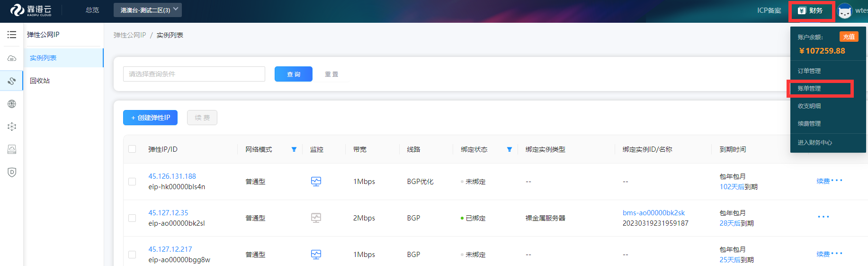This screenshot has width=868, height=266.
Task: Toggle the hamburger menu icon in sidebar
Action: 12,35
